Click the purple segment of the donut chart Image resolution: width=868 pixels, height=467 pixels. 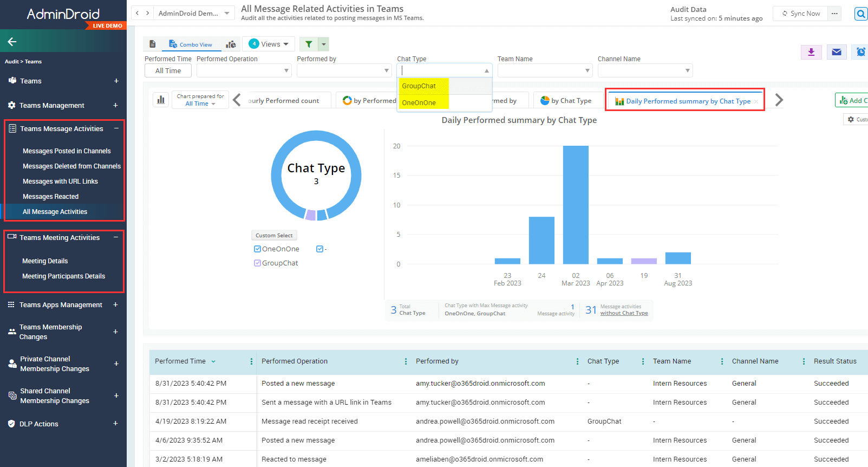click(310, 215)
